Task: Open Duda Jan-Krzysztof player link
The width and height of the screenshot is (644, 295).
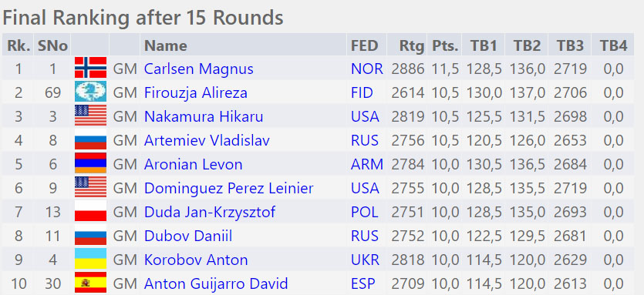Action: click(x=210, y=212)
